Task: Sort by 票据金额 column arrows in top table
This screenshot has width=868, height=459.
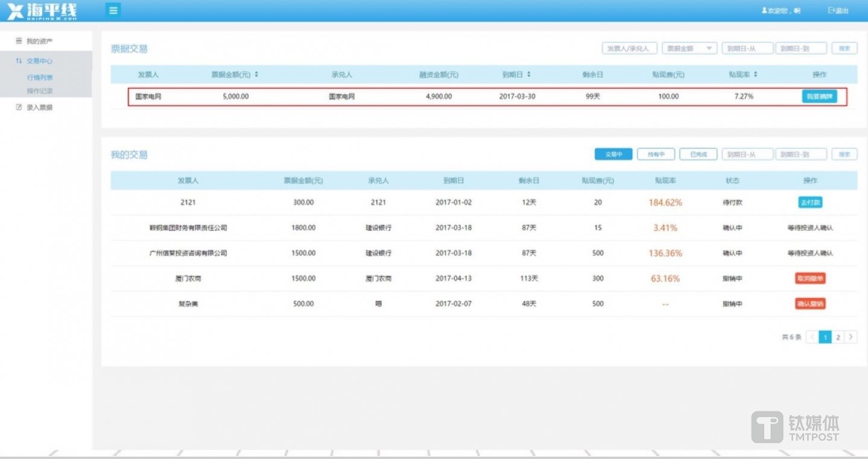Action: click(x=257, y=75)
